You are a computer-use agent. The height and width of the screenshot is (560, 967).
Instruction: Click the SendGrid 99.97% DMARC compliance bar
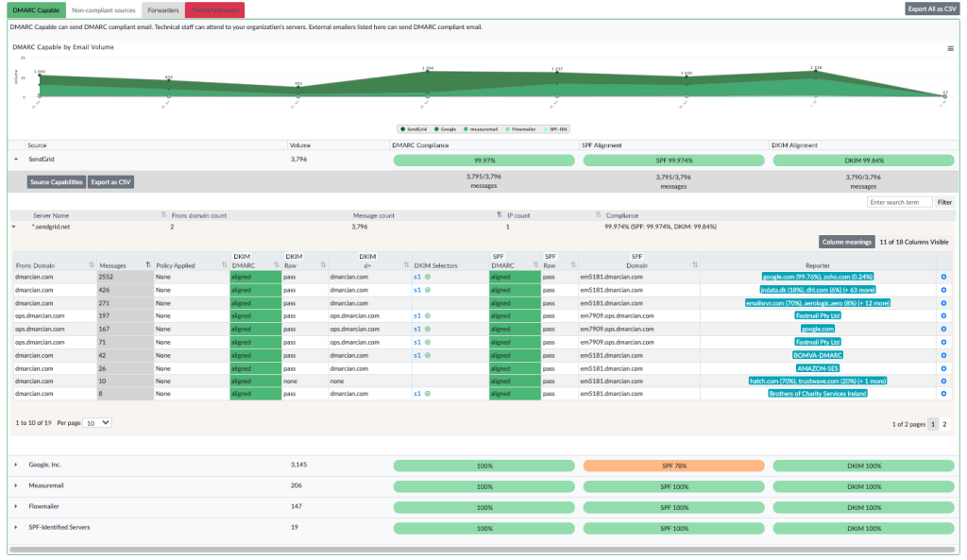(484, 161)
